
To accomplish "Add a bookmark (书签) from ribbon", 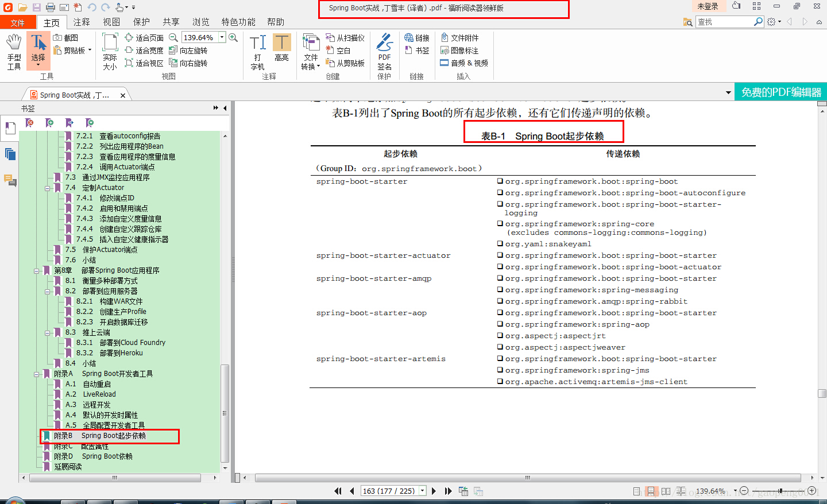I will [x=417, y=50].
